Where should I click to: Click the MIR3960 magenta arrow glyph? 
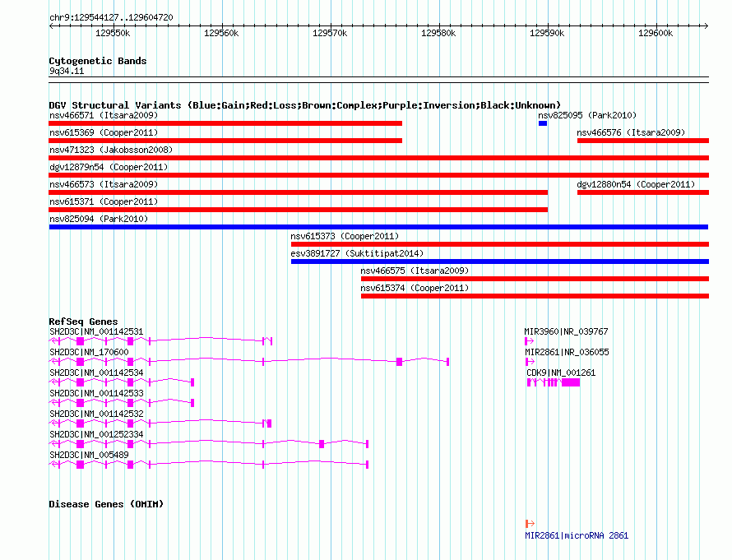[530, 341]
